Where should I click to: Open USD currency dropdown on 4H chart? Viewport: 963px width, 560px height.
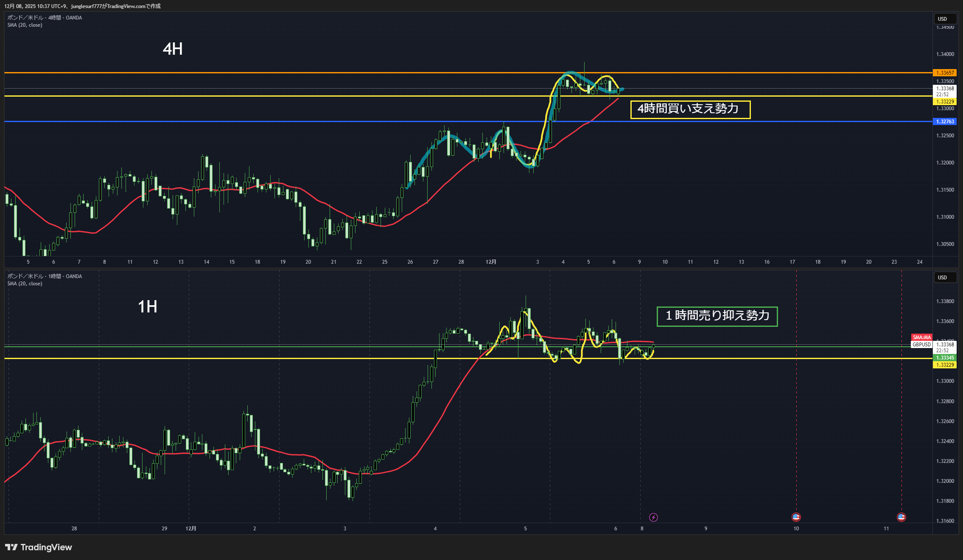pos(945,19)
